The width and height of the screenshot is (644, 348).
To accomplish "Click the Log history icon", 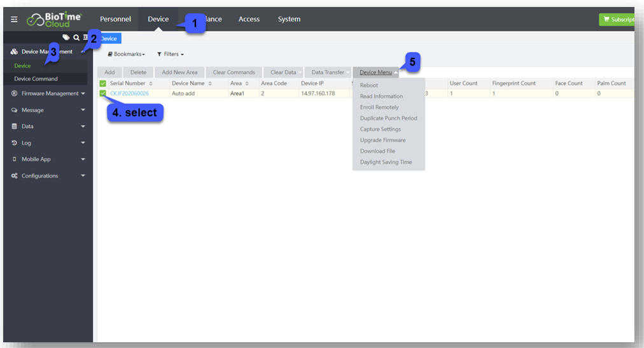I will point(14,143).
